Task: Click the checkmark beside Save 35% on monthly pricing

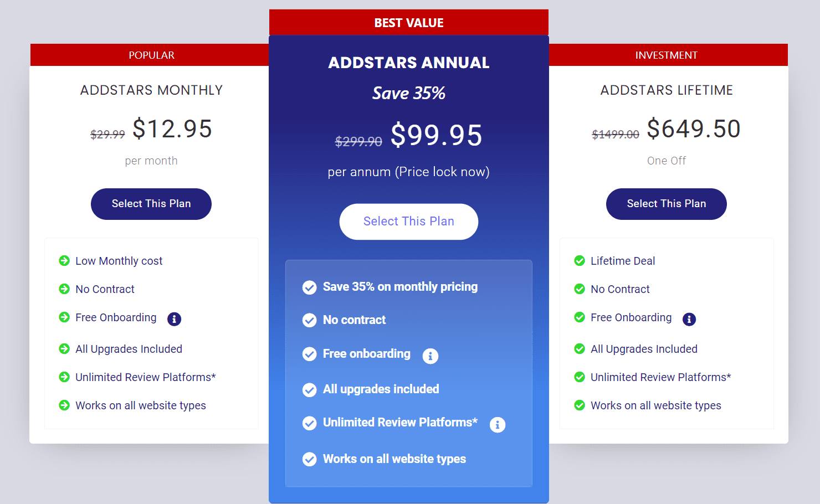Action: [309, 287]
